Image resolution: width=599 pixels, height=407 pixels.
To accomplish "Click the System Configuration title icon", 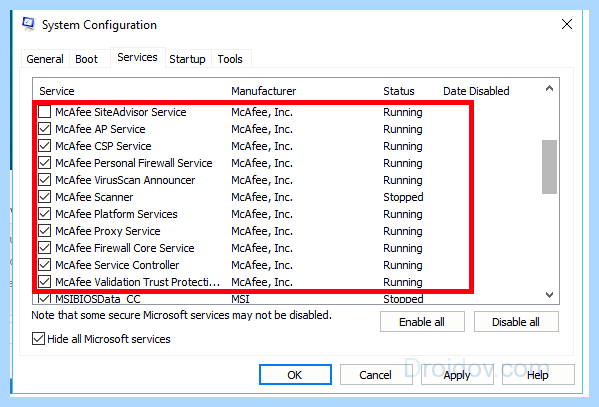I will [x=29, y=24].
